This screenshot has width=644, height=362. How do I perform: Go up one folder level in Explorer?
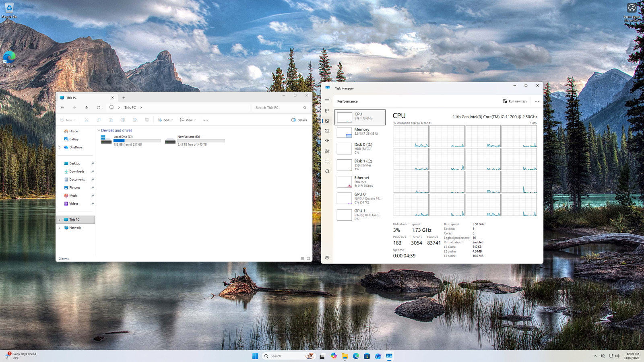coord(86,107)
